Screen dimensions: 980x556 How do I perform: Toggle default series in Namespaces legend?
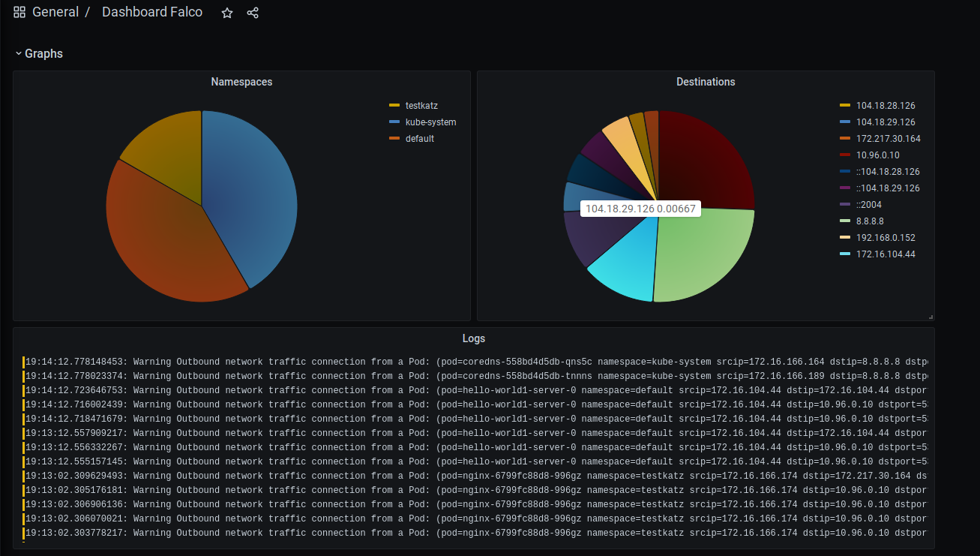tap(420, 139)
